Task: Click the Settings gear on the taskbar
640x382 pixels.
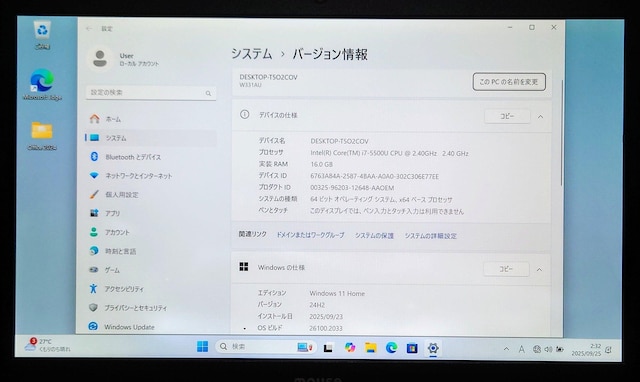Action: (433, 348)
